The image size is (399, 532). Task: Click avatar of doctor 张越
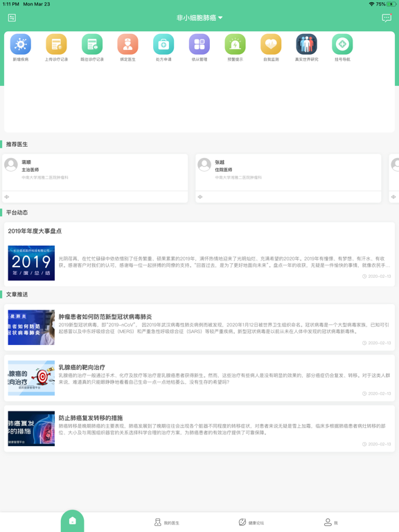204,165
